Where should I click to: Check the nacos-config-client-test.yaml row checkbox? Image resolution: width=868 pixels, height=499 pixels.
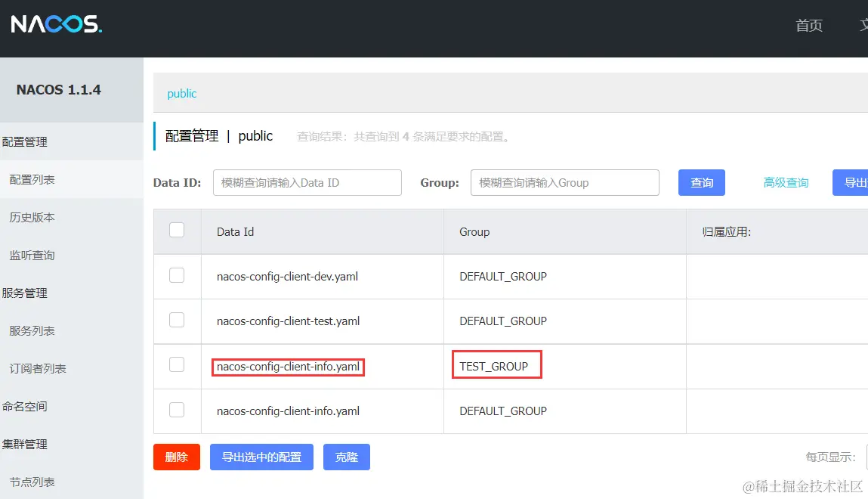coord(177,320)
